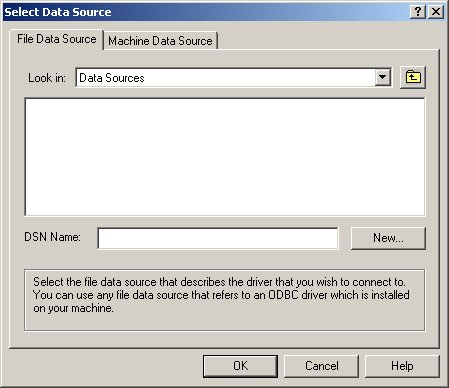The height and width of the screenshot is (388, 449).
Task: Activate the question mark context help button
Action: (418, 12)
